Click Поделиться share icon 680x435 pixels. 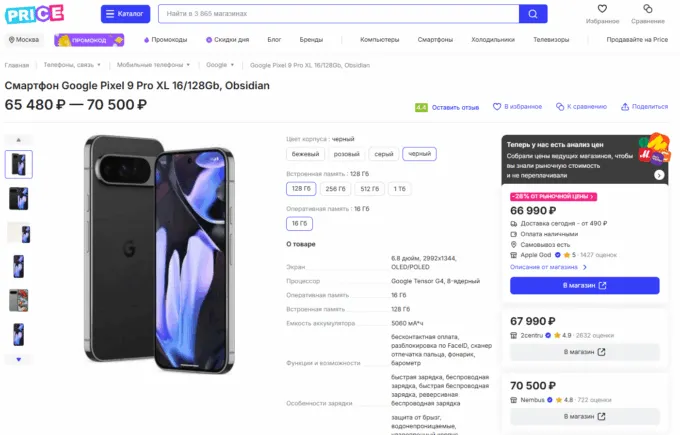pyautogui.click(x=624, y=106)
